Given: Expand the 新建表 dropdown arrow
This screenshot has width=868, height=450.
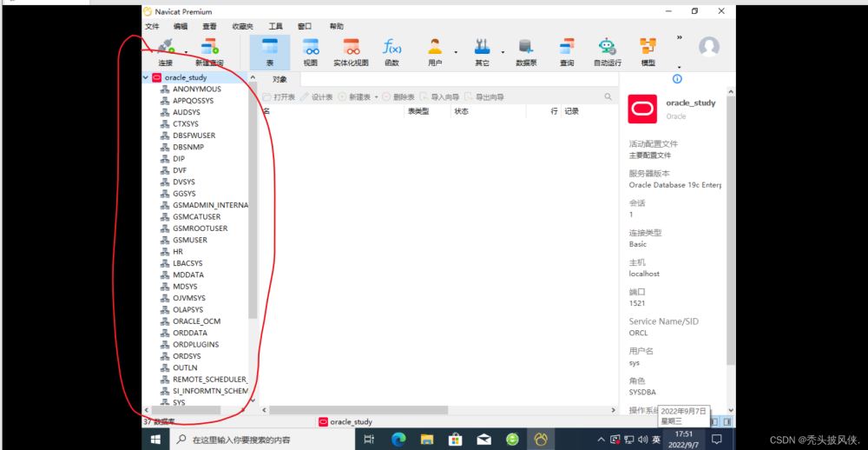Looking at the screenshot, I should click(x=376, y=97).
